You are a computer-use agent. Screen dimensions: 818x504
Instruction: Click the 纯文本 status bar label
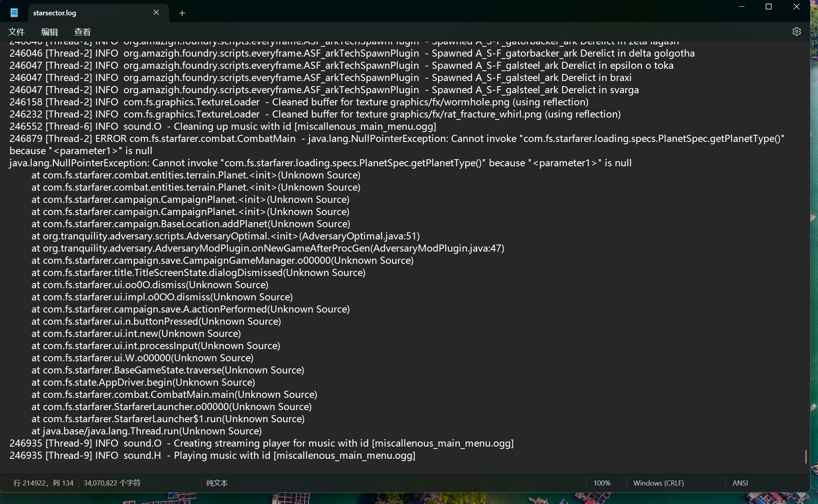pyautogui.click(x=217, y=483)
